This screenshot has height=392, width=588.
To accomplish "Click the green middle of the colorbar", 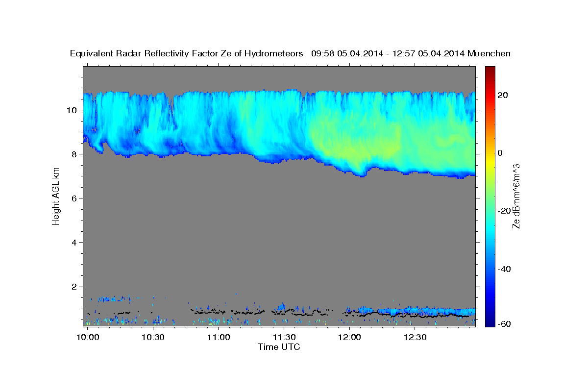I will (490, 196).
